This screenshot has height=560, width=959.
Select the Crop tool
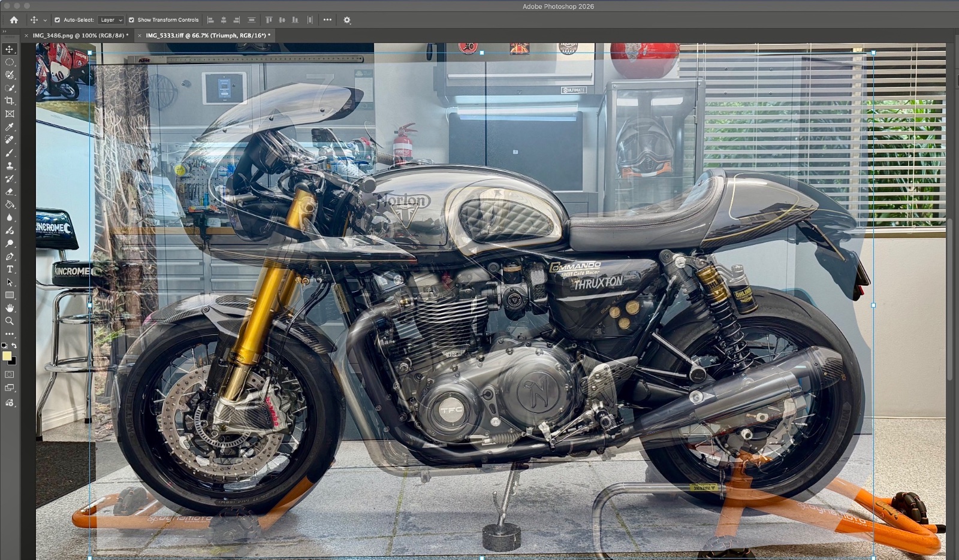click(x=10, y=101)
